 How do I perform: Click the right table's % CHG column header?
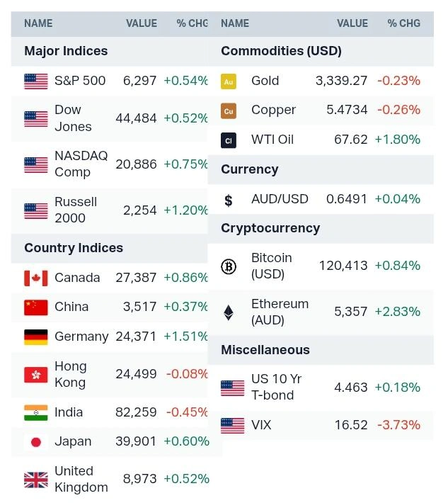[x=404, y=23]
